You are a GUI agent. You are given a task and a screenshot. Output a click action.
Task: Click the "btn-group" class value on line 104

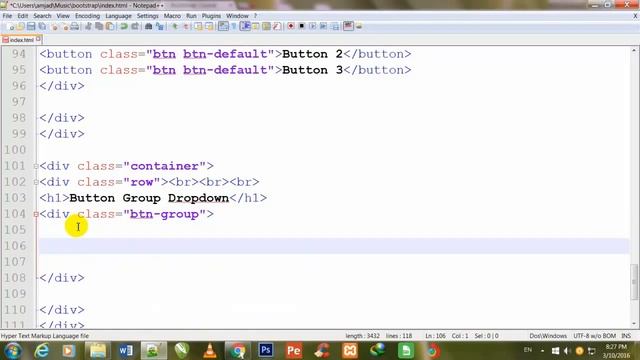(x=164, y=214)
